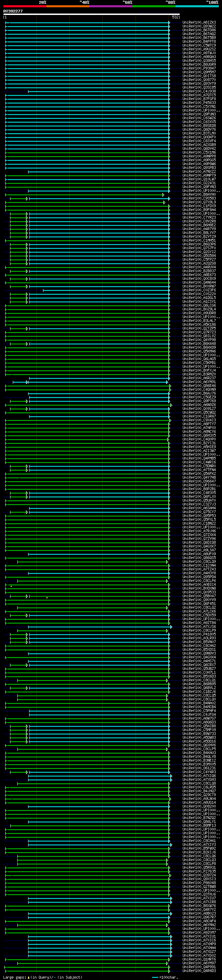The image size is (222, 980).
Task: Select the label UniRef100_Q5G584
Action: 199,256
